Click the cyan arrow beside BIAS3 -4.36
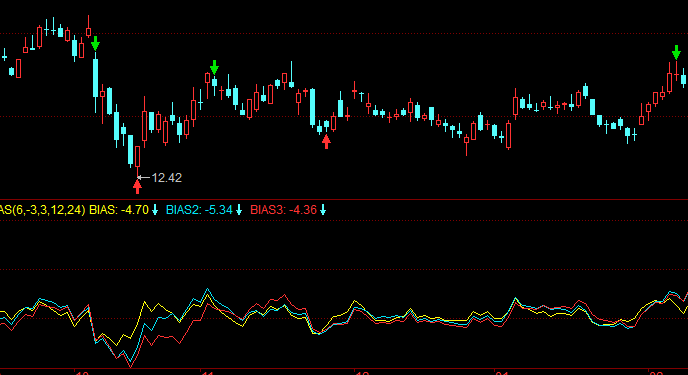Viewport: 688px width, 375px height. (x=323, y=210)
